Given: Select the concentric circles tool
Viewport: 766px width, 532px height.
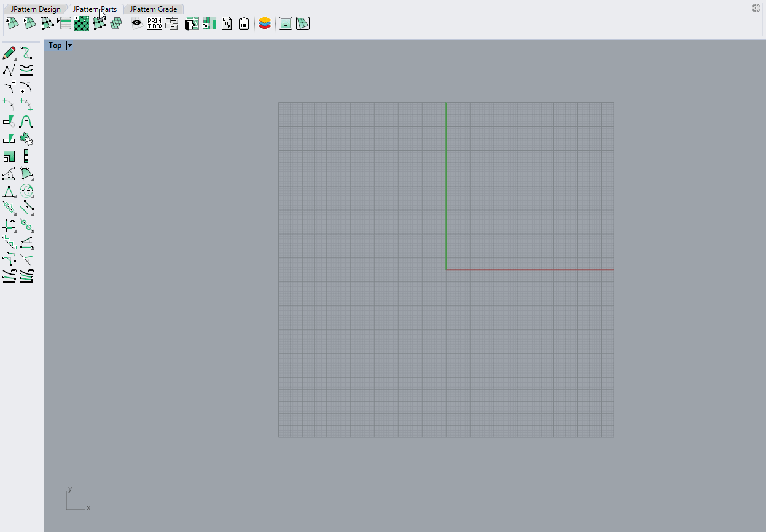Looking at the screenshot, I should click(x=26, y=190).
